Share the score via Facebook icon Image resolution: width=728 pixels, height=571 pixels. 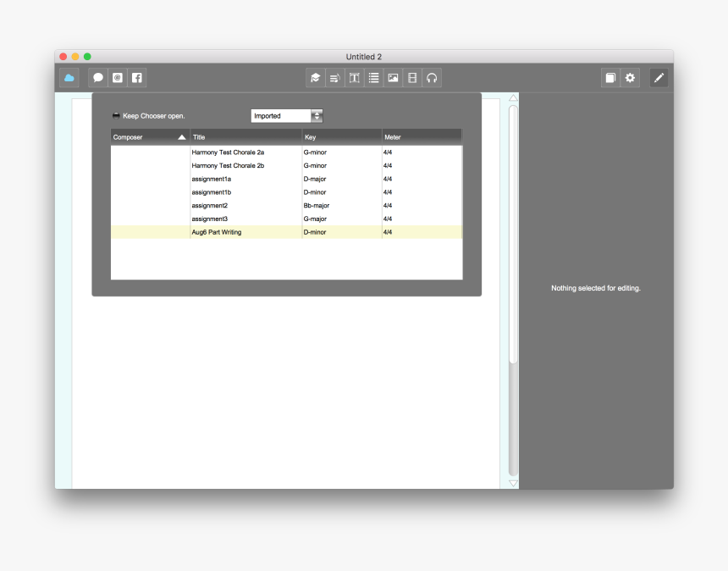136,77
